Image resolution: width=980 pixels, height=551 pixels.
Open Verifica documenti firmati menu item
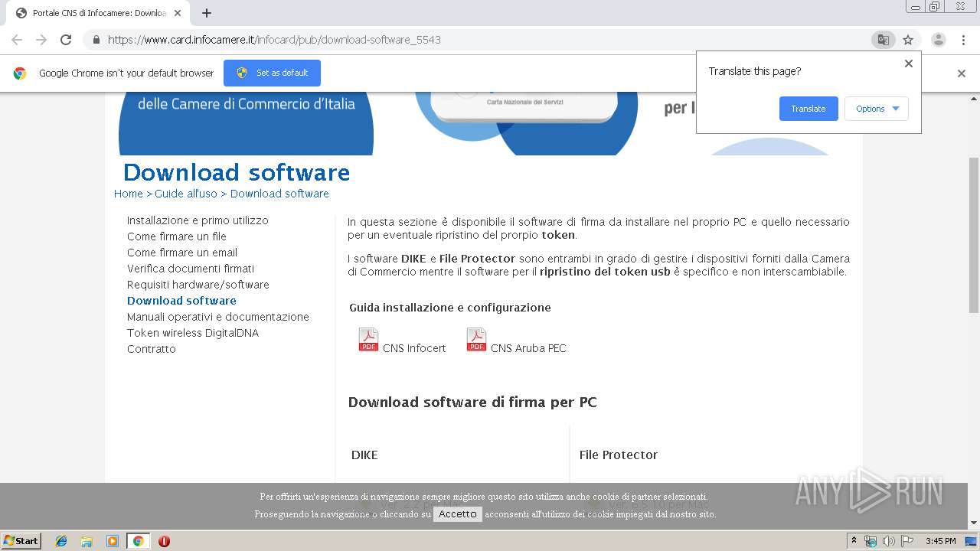[191, 269]
